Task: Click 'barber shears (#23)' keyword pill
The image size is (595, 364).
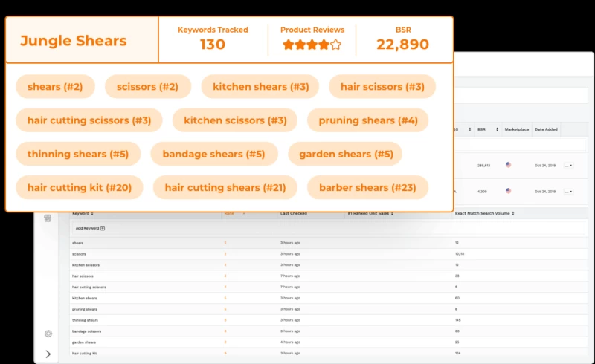Action: [367, 188]
